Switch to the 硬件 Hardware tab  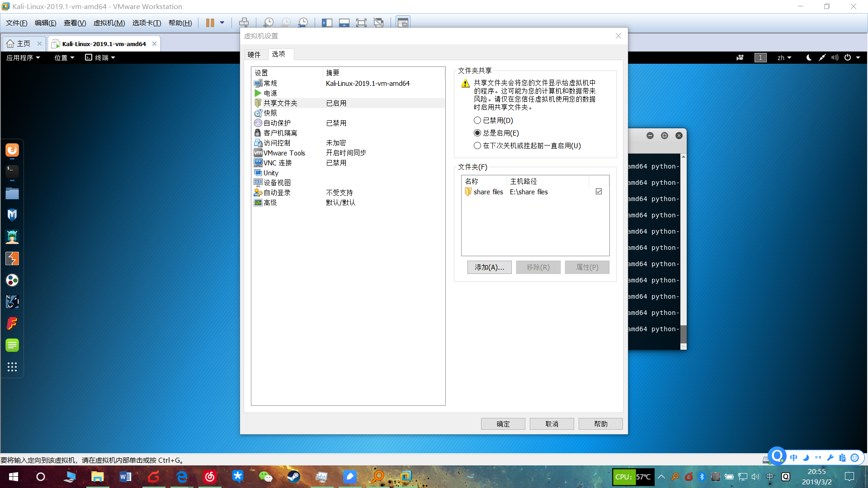click(254, 55)
